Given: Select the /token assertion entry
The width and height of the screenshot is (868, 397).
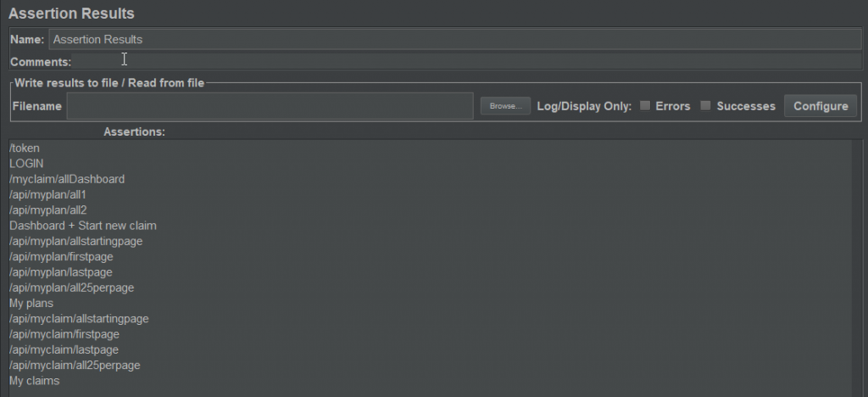Looking at the screenshot, I should [25, 148].
